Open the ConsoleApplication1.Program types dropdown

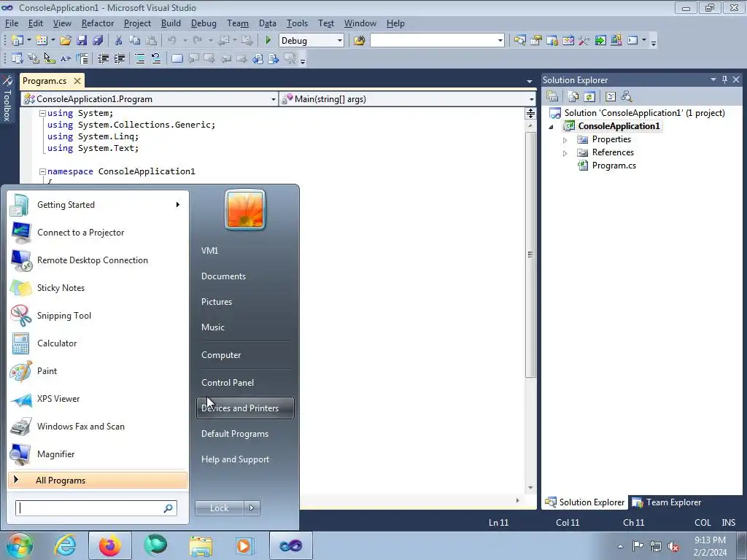[x=273, y=99]
